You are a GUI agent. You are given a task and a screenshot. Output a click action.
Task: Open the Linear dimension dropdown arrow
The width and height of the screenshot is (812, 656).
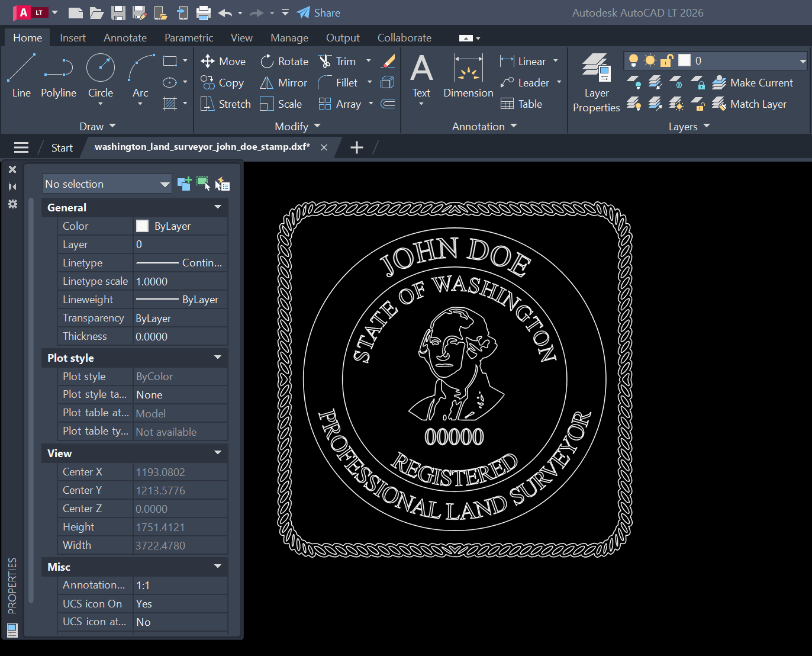[x=556, y=61]
